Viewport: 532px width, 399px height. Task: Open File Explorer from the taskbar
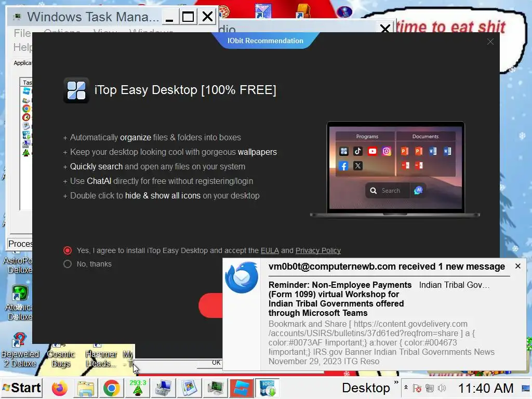point(86,388)
